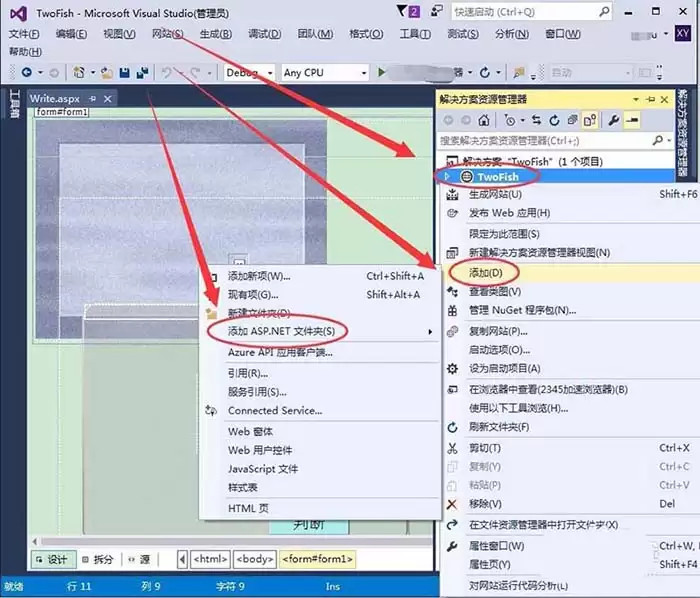This screenshot has width=700, height=598.
Task: Open the 调试(D) menu
Action: (x=264, y=33)
